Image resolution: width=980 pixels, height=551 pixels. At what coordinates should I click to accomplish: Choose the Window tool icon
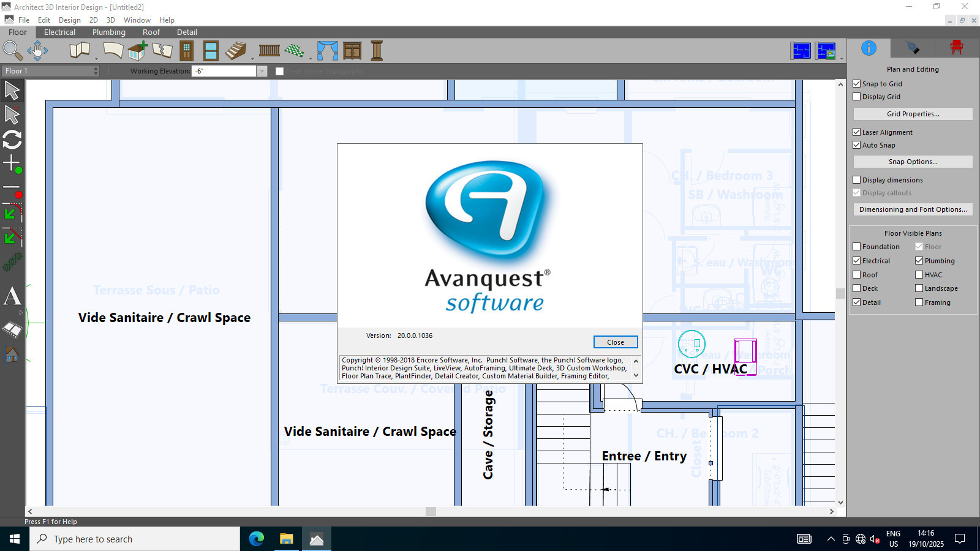pos(211,50)
